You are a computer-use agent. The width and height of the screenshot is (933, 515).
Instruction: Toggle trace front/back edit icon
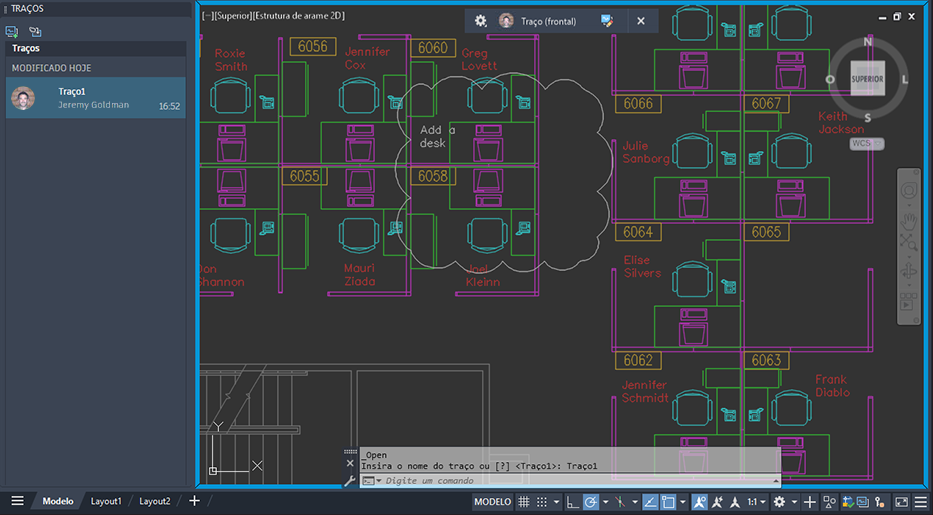(x=606, y=21)
